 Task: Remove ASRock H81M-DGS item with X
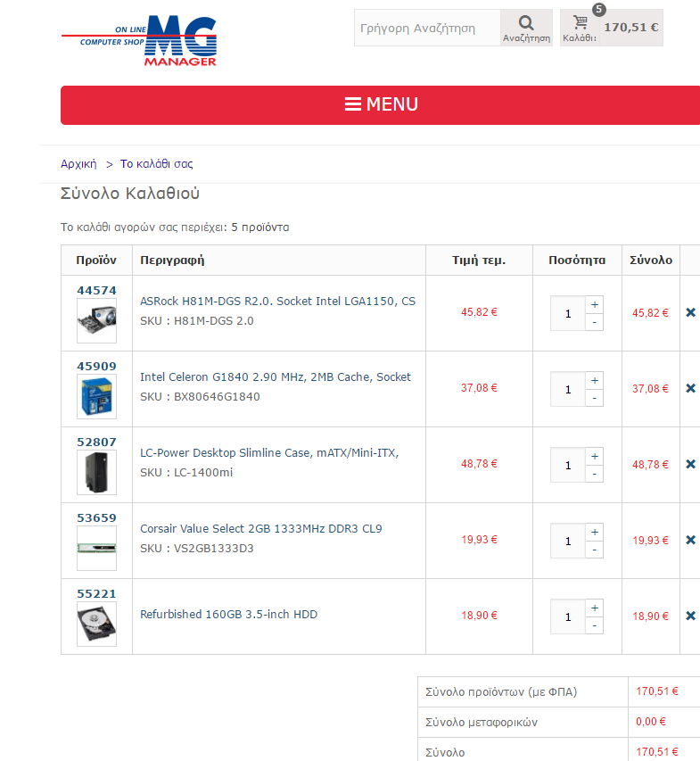pyautogui.click(x=691, y=312)
